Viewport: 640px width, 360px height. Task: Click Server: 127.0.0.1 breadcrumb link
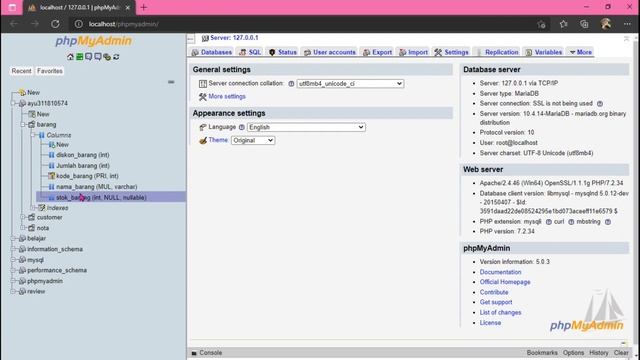(x=234, y=38)
